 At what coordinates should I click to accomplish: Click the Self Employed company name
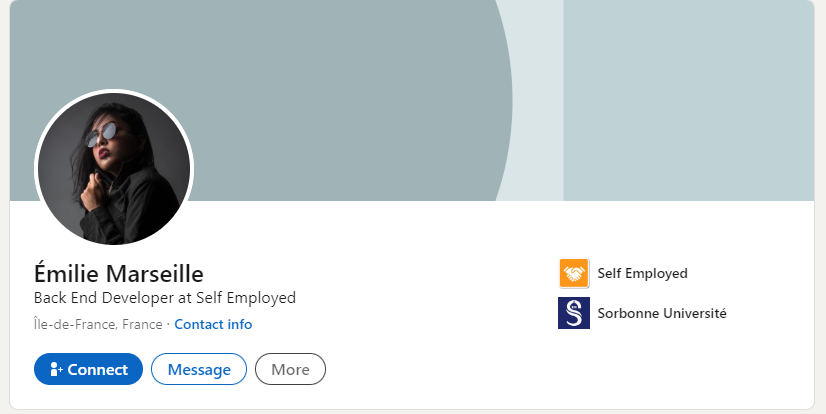[x=642, y=273]
